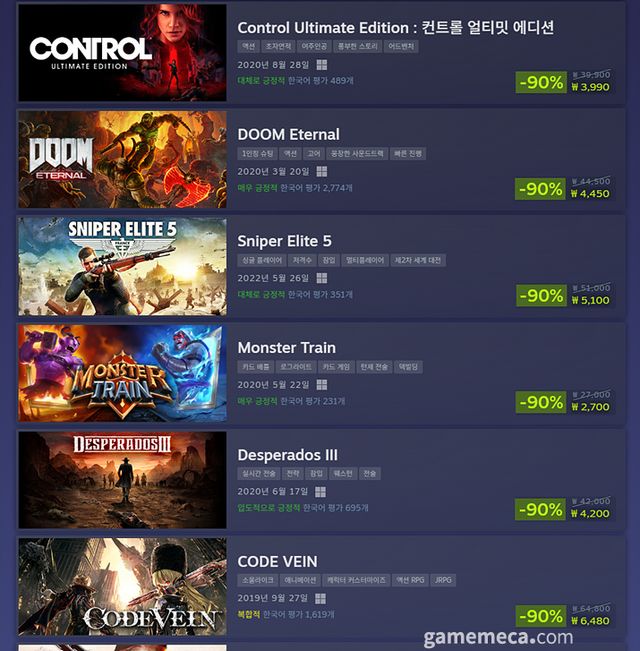Viewport: 640px width, 651px height.
Task: Click DOOM Eternal's Windows platform icon
Action: (x=322, y=171)
